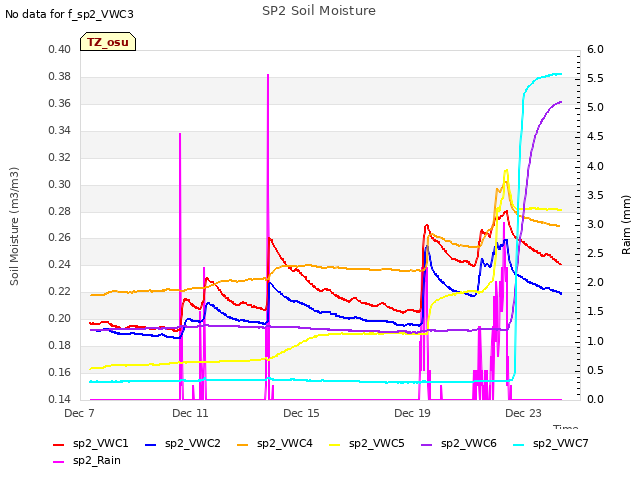Viewport: 640px width, 480px height.
Task: Click the Dec 23 x-axis tick label
Action: click(x=523, y=413)
